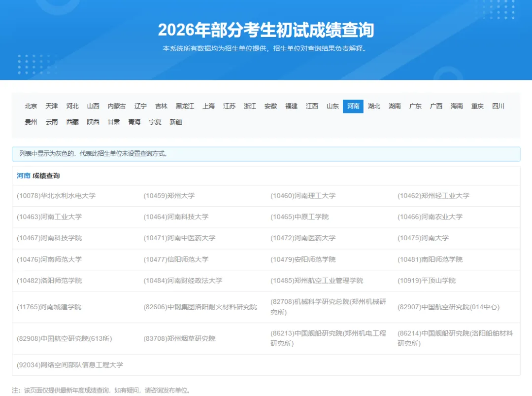Select the 云南 province tab
532x396 pixels.
pyautogui.click(x=52, y=122)
